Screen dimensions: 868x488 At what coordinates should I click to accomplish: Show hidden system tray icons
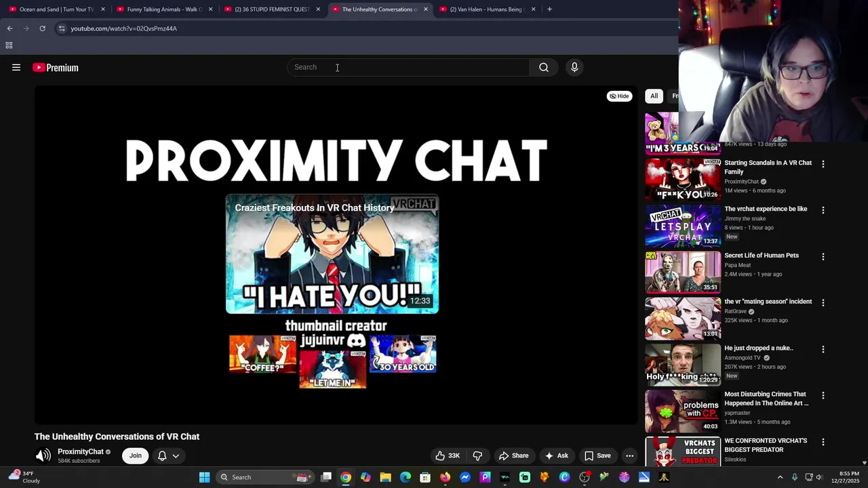click(780, 477)
